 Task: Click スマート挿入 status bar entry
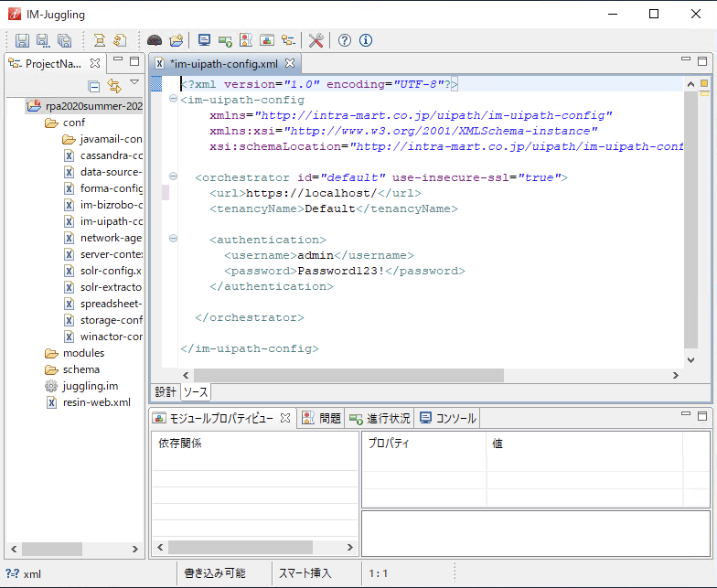point(305,573)
